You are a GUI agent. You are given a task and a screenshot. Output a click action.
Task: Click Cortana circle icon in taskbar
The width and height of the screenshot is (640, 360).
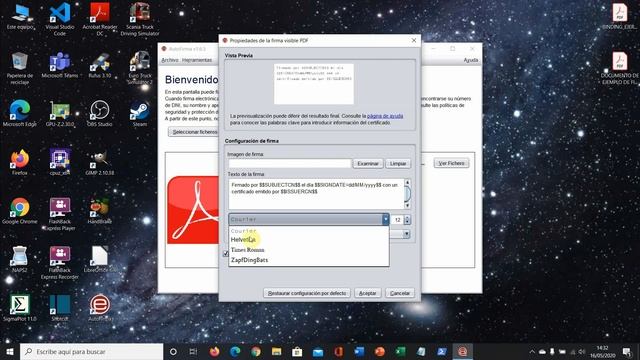coord(173,351)
